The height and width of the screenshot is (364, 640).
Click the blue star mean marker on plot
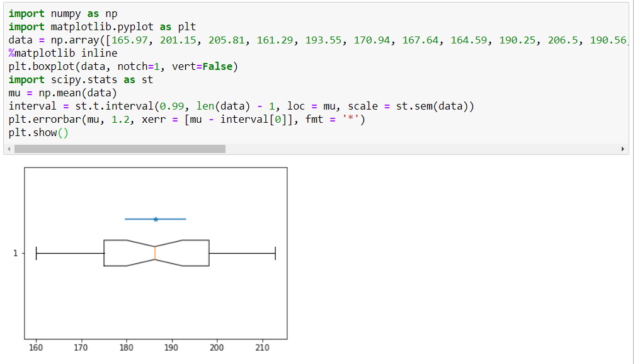click(156, 219)
